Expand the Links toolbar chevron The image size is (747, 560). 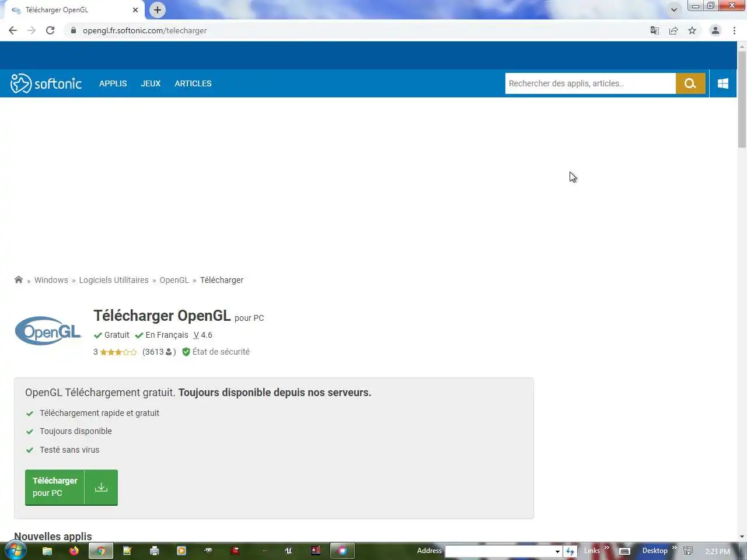coord(606,547)
